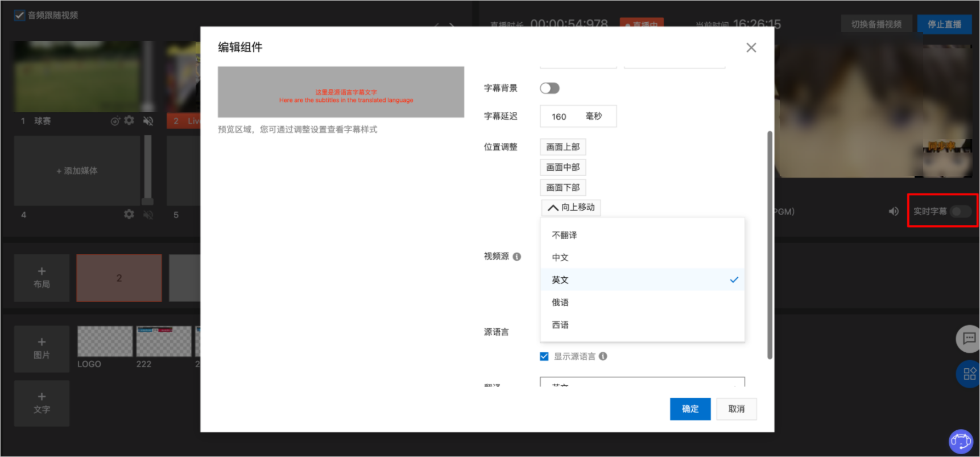
Task: Unmute the 球赛 source audio
Action: 148,121
